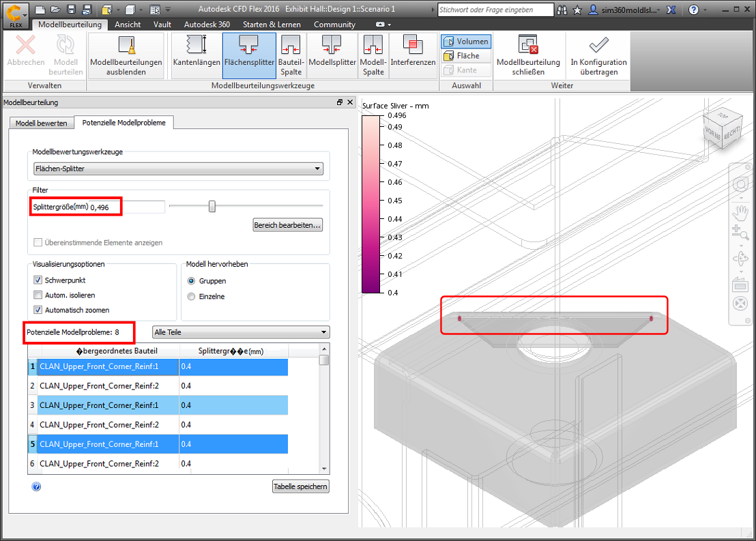Click the Splittergröße(mm) column header
This screenshot has height=541, width=756.
[233, 351]
